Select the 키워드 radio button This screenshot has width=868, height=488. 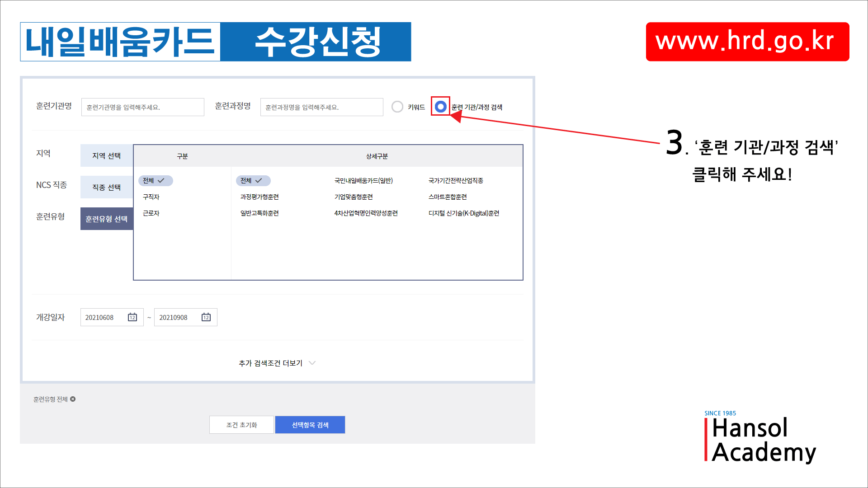click(x=397, y=107)
